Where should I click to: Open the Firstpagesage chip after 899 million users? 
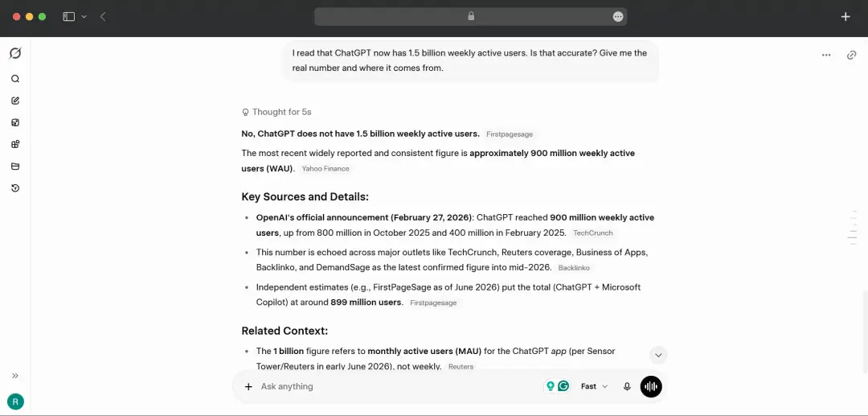(433, 303)
